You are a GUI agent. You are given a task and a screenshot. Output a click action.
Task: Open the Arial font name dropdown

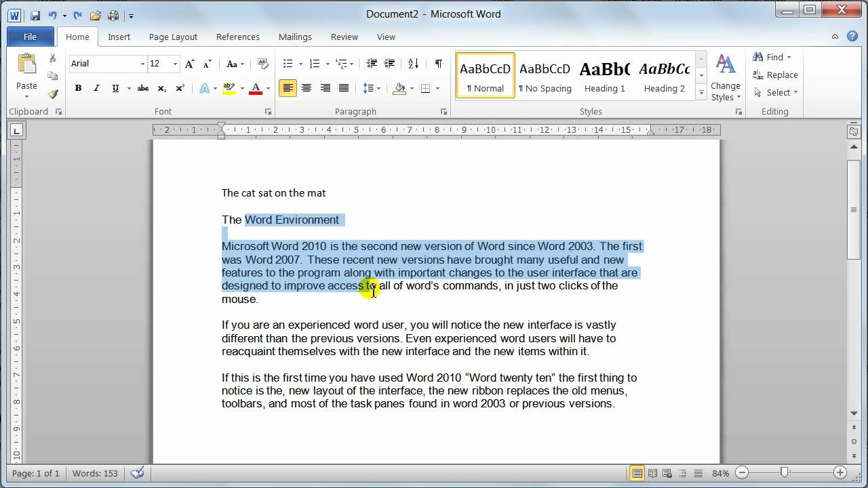tap(142, 64)
